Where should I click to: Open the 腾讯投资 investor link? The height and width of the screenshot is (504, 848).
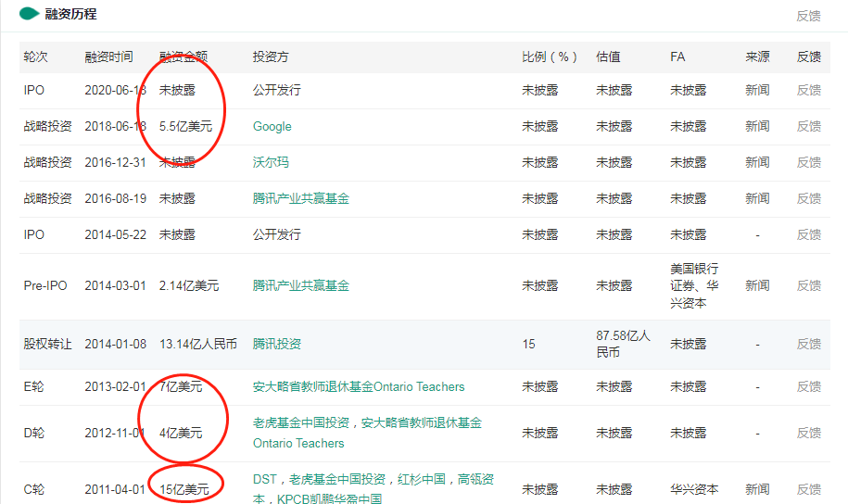click(x=276, y=344)
